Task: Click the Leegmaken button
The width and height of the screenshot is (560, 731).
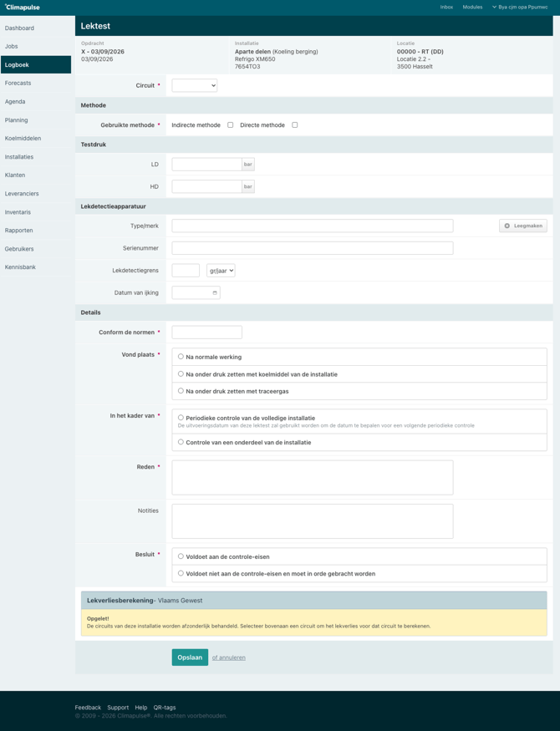Action: pyautogui.click(x=523, y=226)
